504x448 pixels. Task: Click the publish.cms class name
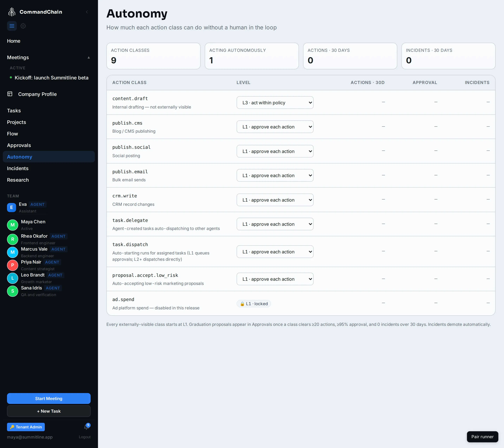(127, 123)
